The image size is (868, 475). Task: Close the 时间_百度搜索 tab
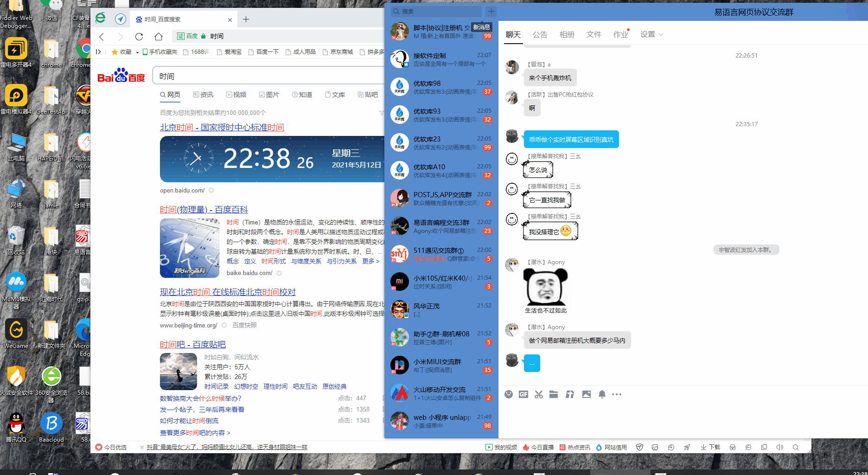tap(230, 20)
